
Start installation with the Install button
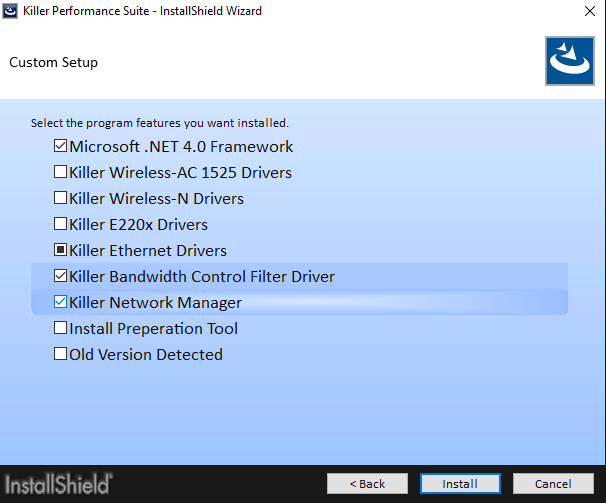pyautogui.click(x=460, y=484)
